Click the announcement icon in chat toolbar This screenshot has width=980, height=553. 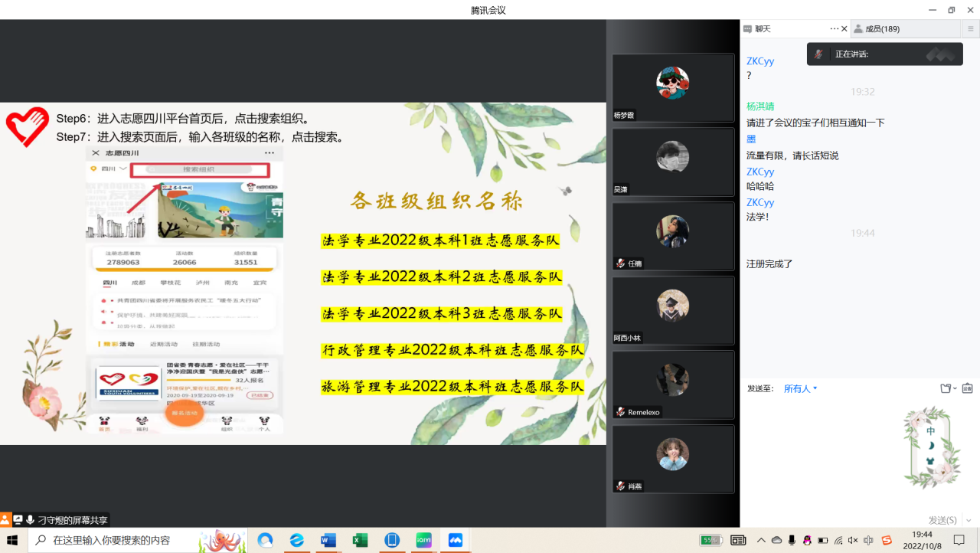click(x=967, y=388)
